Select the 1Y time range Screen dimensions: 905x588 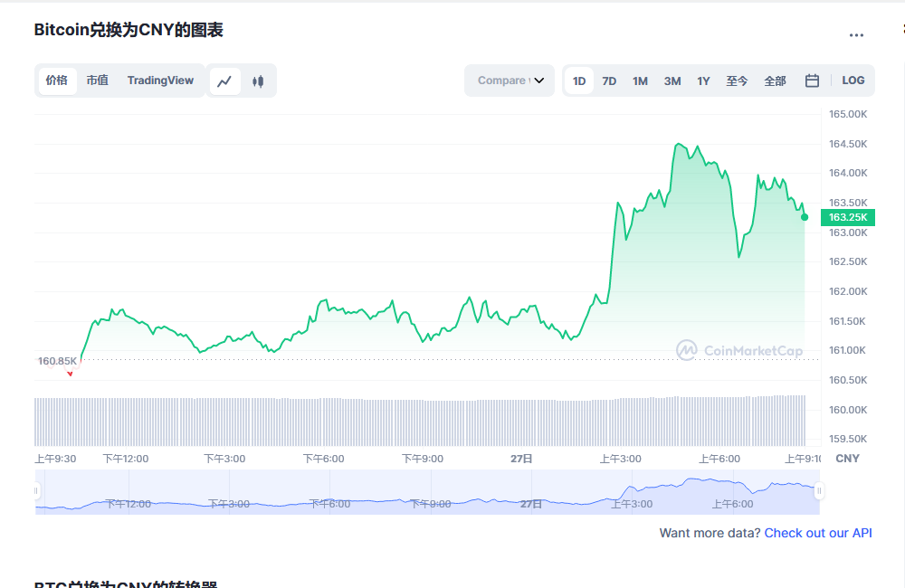(x=703, y=81)
